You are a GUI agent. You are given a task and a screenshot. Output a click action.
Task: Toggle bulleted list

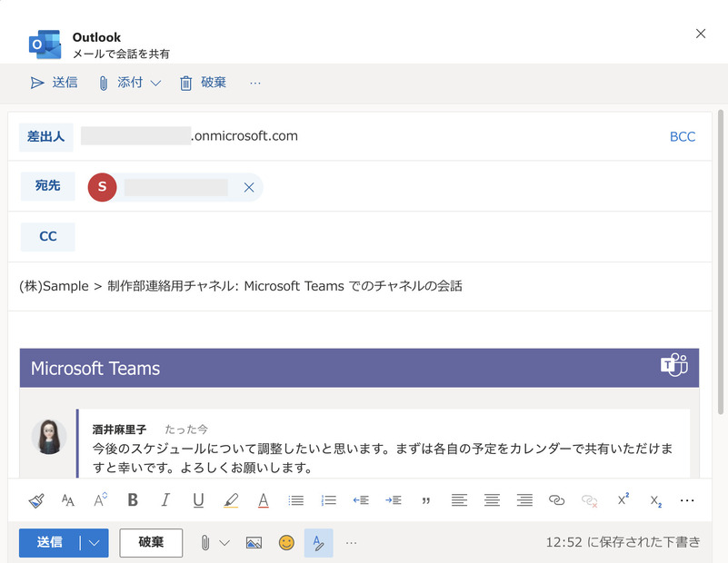click(295, 500)
